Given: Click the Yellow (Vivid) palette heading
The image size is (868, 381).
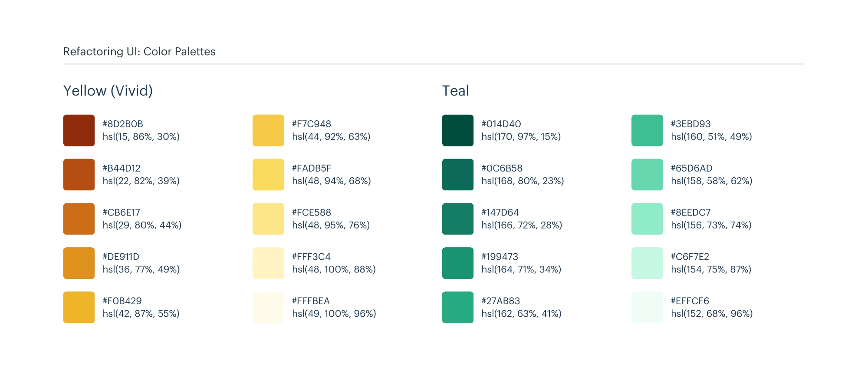Looking at the screenshot, I should pos(108,91).
